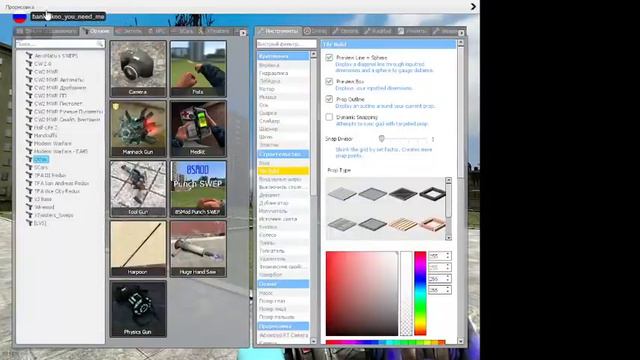
Task: Click the alpha value stepper arrows
Action: pos(448,290)
